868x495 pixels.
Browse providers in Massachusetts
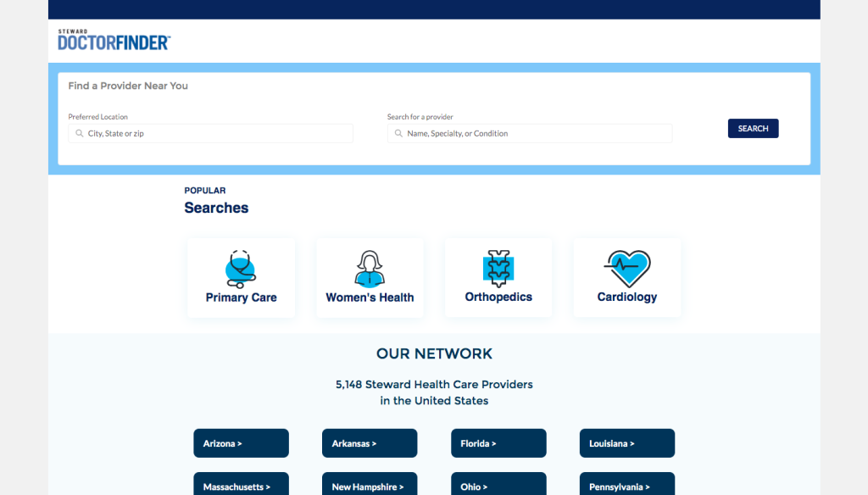[x=241, y=484]
